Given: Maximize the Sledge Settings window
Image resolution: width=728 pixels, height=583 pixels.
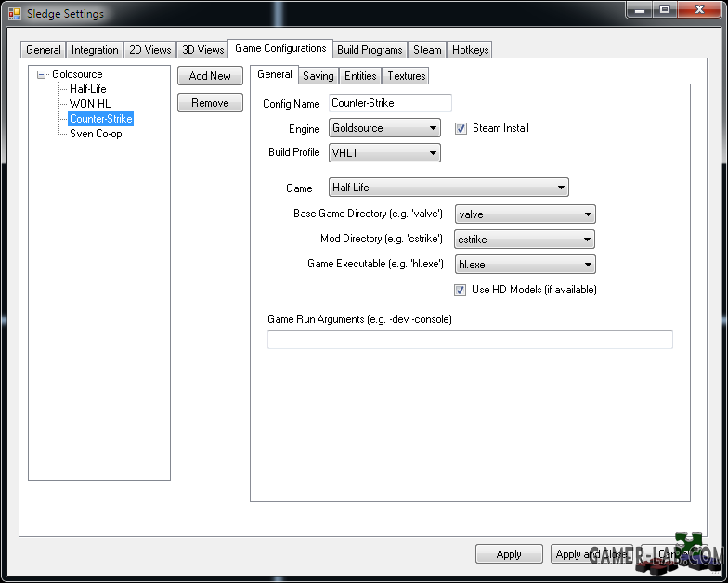Looking at the screenshot, I should point(665,10).
